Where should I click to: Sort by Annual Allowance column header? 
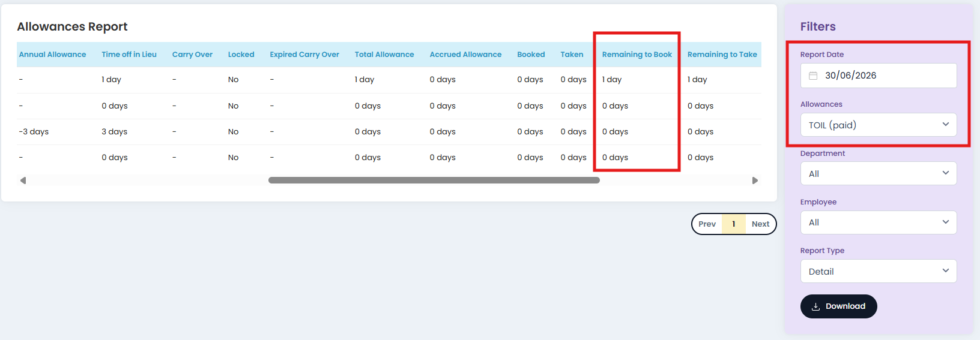pos(52,55)
